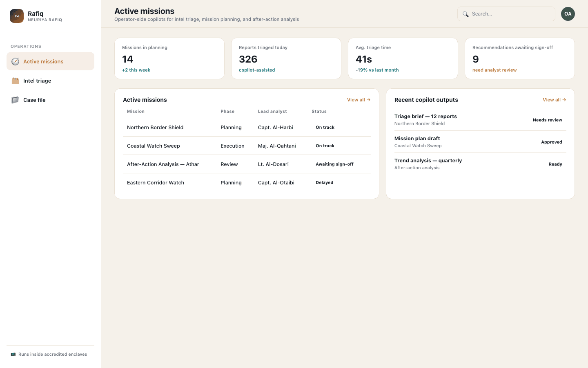588x368 pixels.
Task: Open the Missions in planning card
Action: click(x=169, y=58)
